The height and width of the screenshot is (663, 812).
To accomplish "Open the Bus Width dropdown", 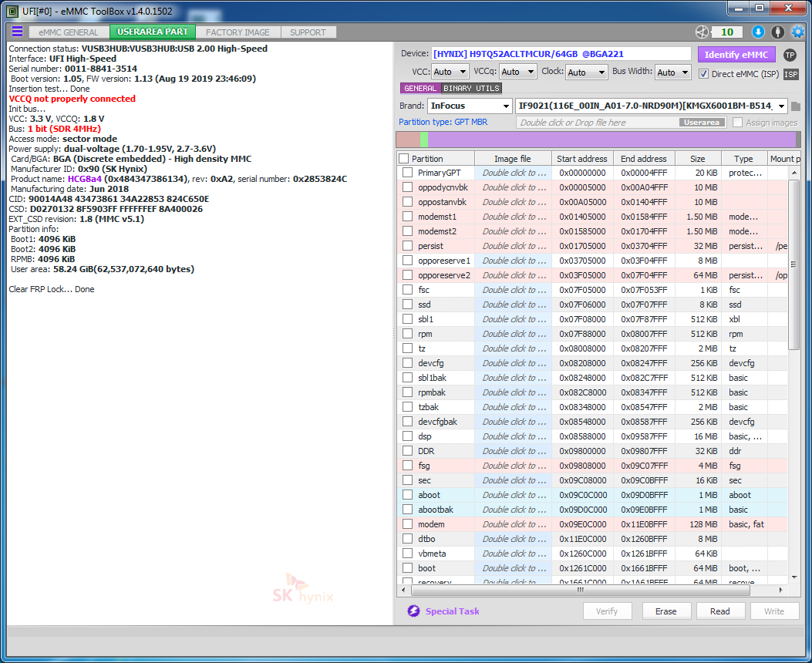I will click(672, 72).
